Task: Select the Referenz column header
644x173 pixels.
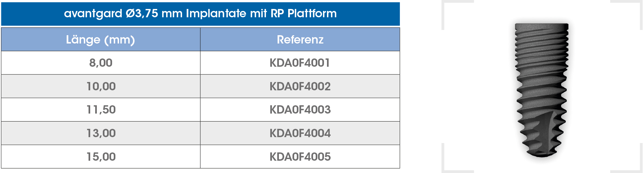Action: (x=300, y=40)
